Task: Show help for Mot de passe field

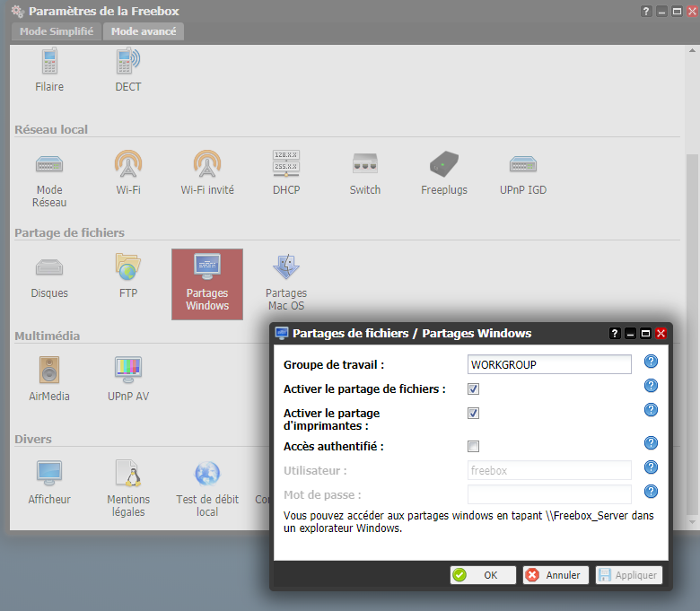Action: click(651, 492)
